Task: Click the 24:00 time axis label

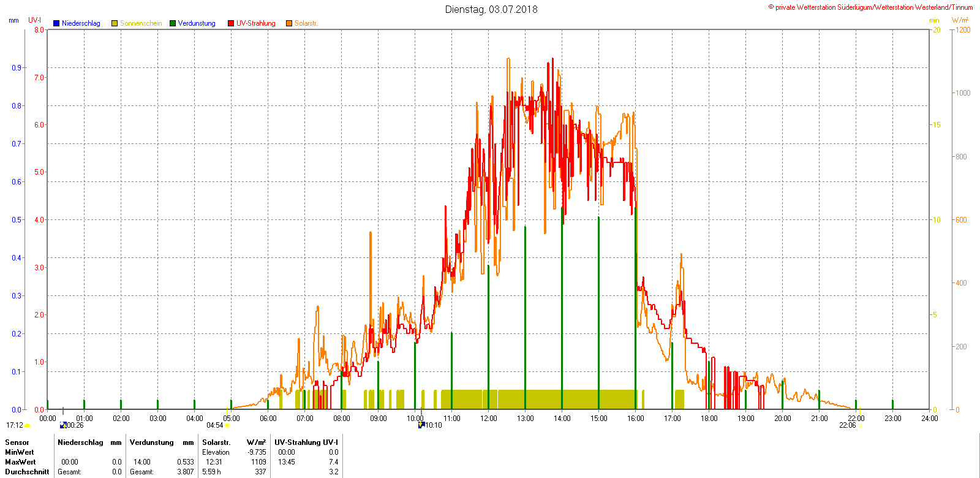Action: click(930, 419)
